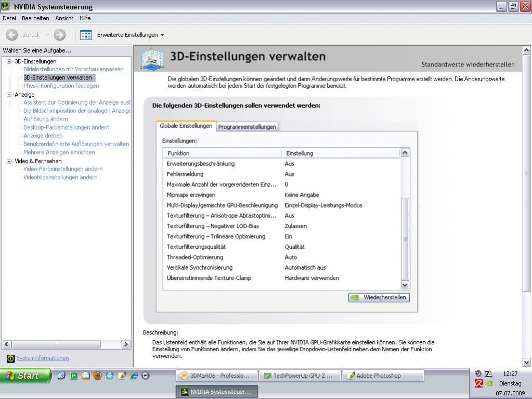
Task: Open Assistent zur Optimierung der Anzeige
Action: click(x=76, y=102)
